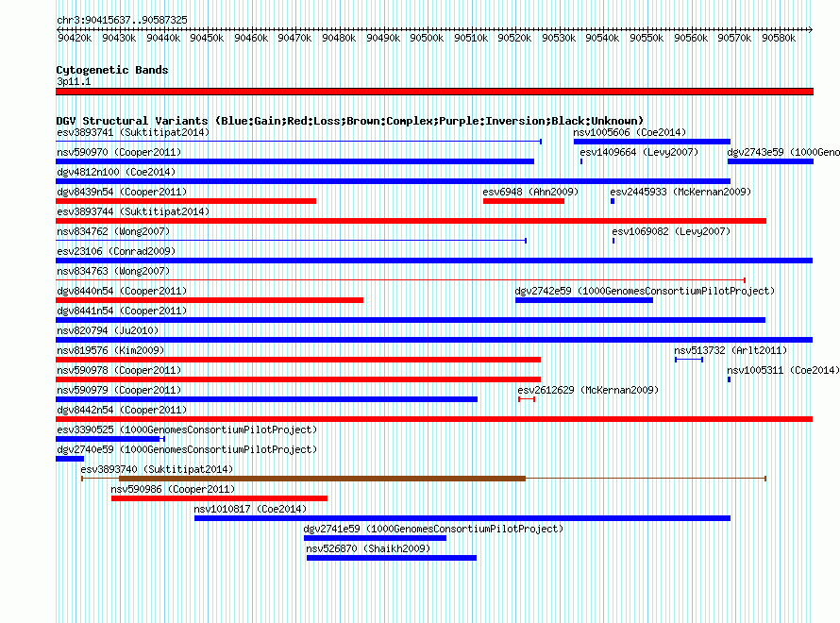Open the esv1409664 (Levy2007) variant label
Viewport: 840px width, 623px height.
639,152
